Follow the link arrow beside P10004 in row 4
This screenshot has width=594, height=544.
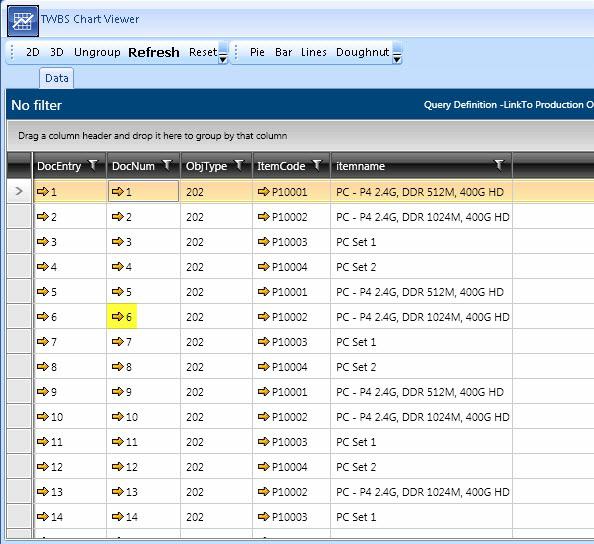click(x=263, y=266)
